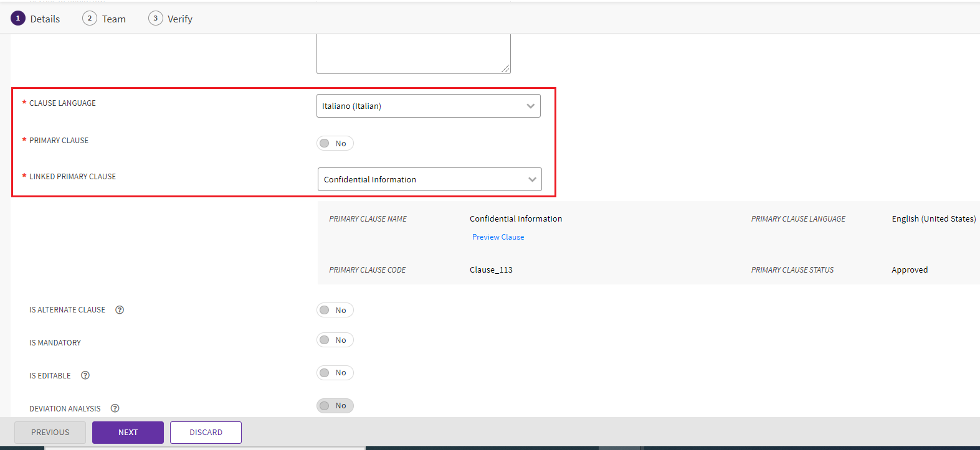Open the Deviation Analysis help tooltip icon
Screen dimensions: 980x450
[x=115, y=408]
